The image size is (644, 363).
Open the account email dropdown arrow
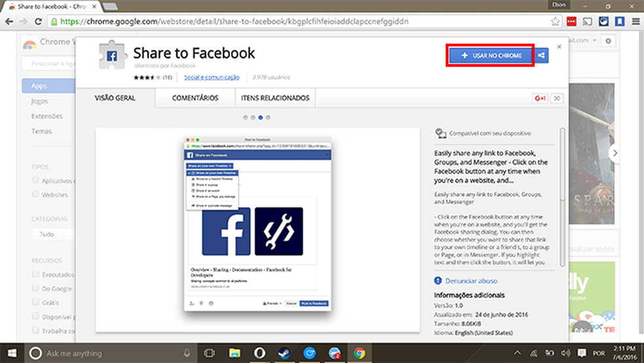[x=594, y=40]
